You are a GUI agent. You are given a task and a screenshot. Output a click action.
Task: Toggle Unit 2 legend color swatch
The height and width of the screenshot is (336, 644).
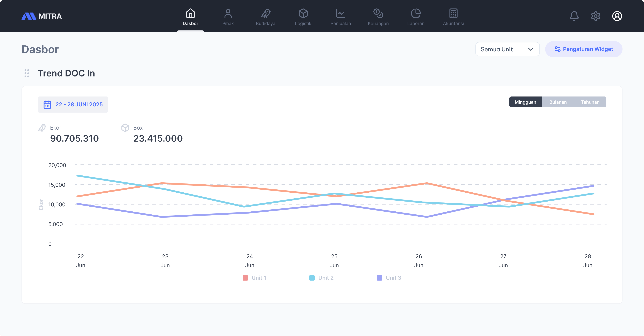point(312,278)
